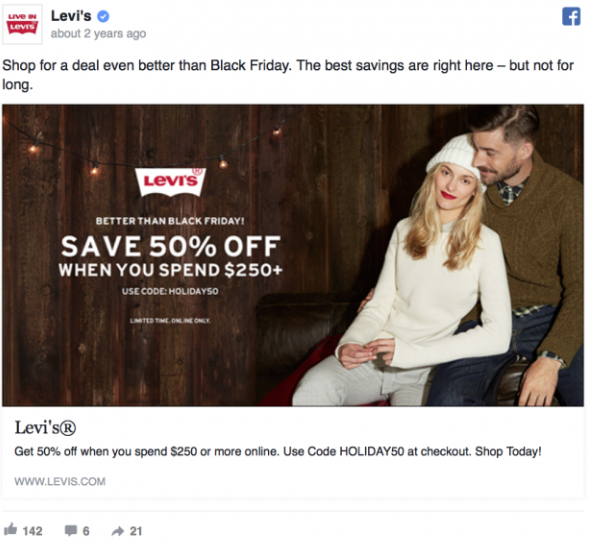Click the blue verified badge icon
Image resolution: width=589 pixels, height=550 pixels.
(103, 16)
